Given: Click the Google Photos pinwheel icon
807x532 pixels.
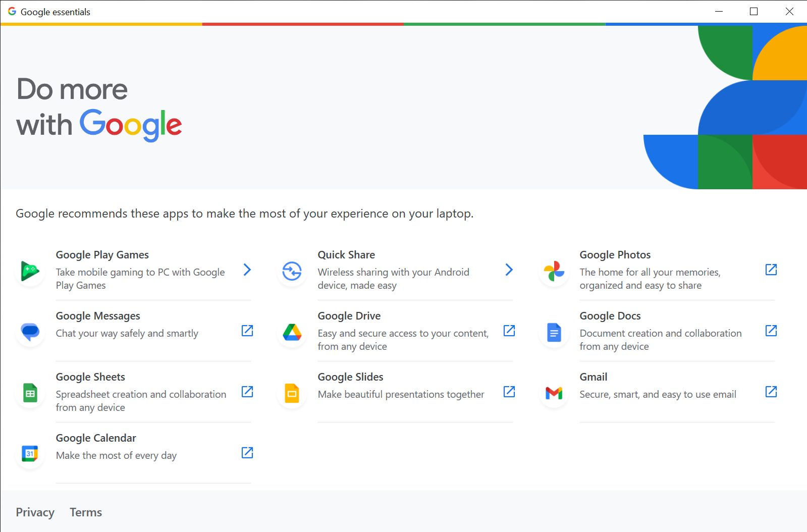Looking at the screenshot, I should (554, 271).
